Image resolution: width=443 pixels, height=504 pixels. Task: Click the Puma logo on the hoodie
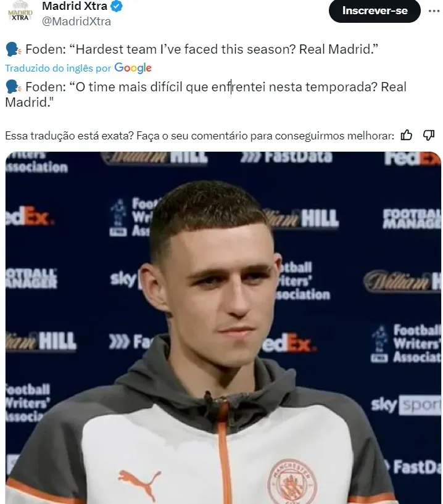click(x=139, y=484)
